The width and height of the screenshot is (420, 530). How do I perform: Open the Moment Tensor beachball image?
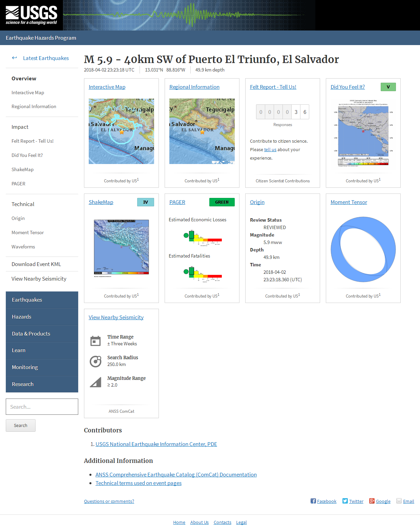[363, 249]
